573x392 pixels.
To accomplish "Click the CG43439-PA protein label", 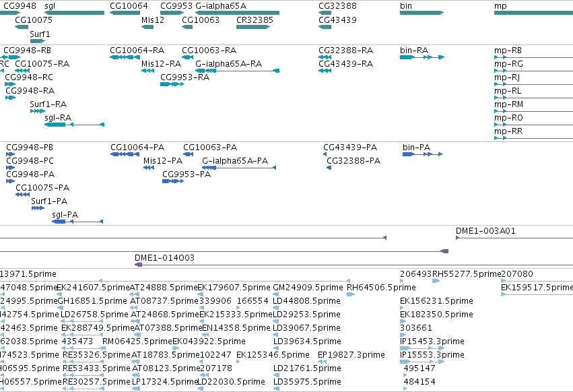I will click(350, 148).
